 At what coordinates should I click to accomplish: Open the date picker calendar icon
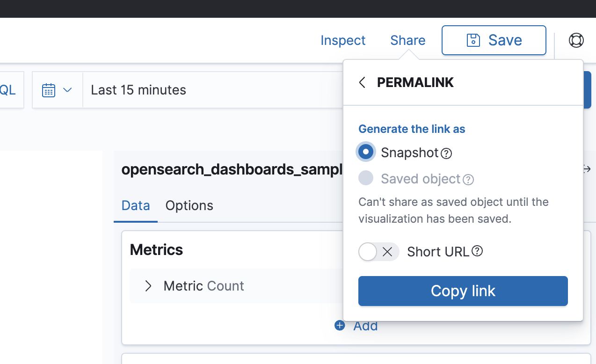tap(49, 90)
